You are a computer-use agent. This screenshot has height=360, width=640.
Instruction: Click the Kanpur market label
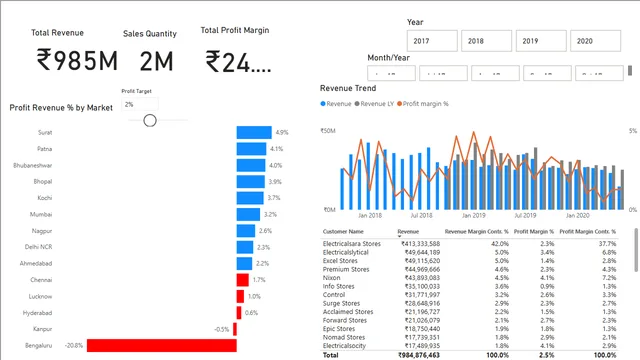42,329
